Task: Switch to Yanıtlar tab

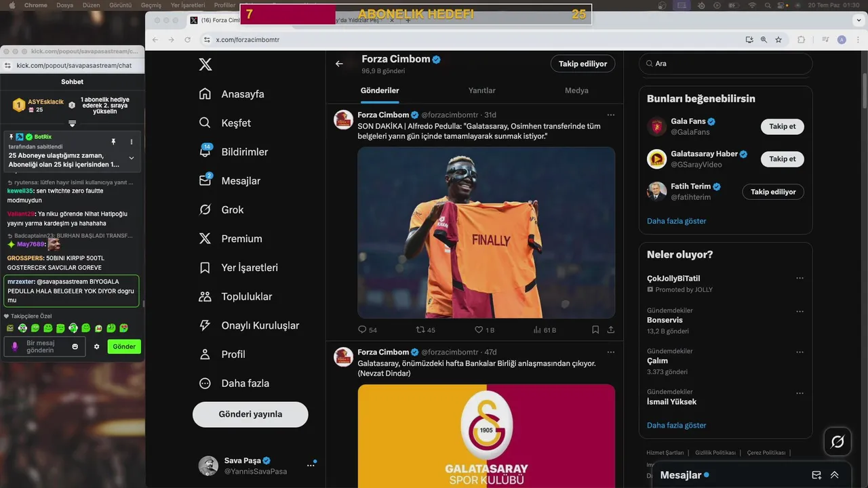Action: tap(482, 90)
